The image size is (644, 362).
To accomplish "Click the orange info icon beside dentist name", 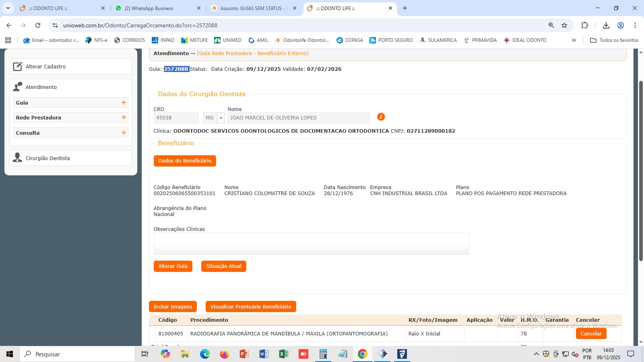I will point(381,117).
